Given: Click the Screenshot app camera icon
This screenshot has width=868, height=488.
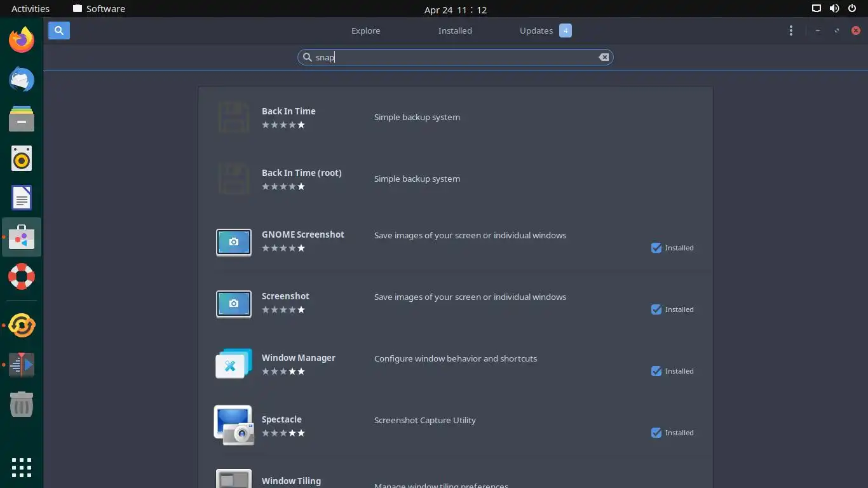Looking at the screenshot, I should (234, 304).
